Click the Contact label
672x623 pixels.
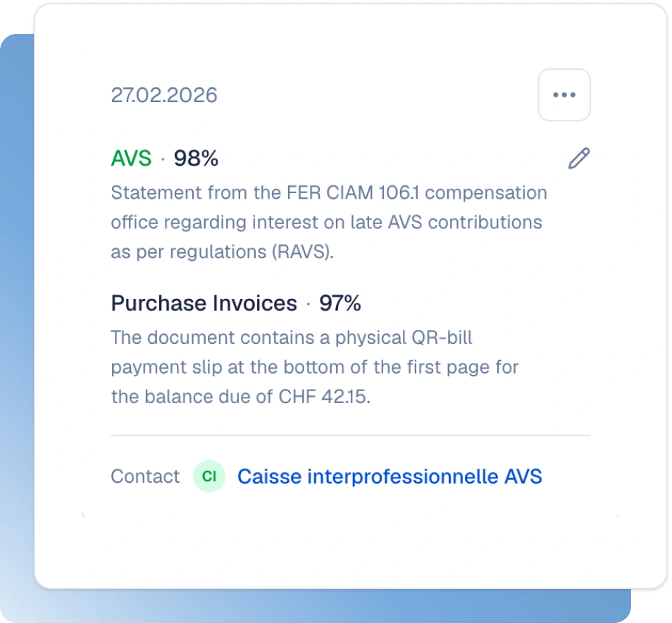coord(145,476)
